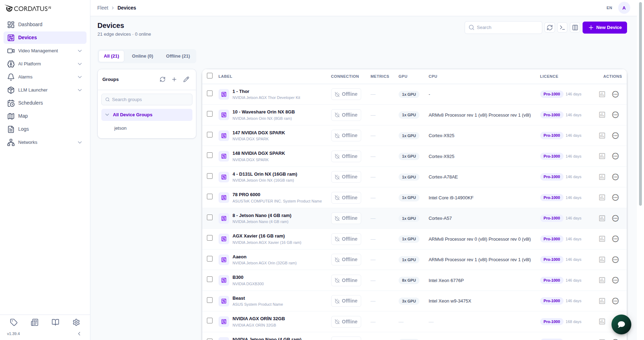Screen dimensions: 644x340
Task: Collapse the All Device Groups tree
Action: pos(107,115)
